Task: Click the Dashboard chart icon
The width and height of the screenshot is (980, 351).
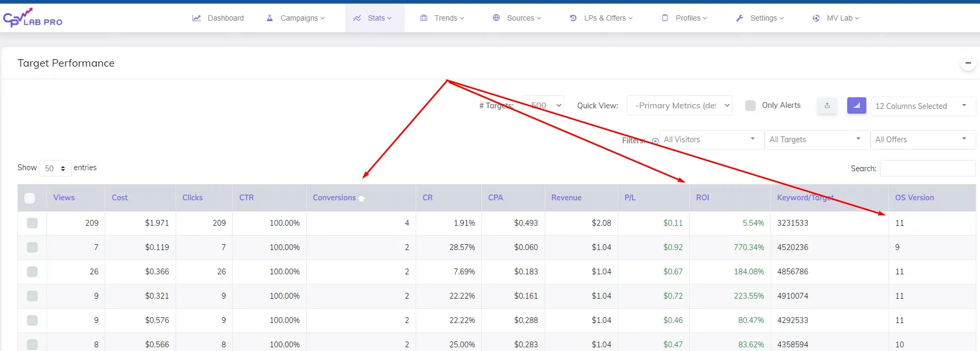Action: click(197, 18)
